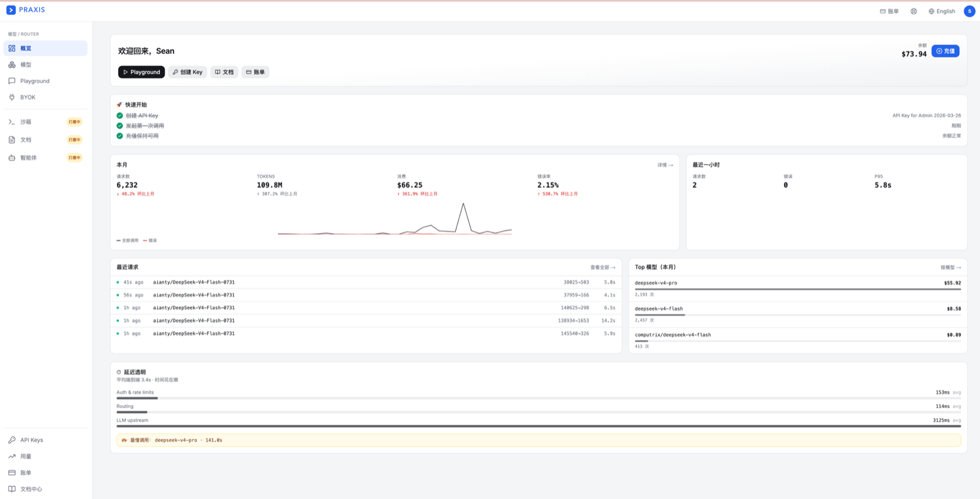Click the 153ms Auth & rate limits average

(x=943, y=392)
